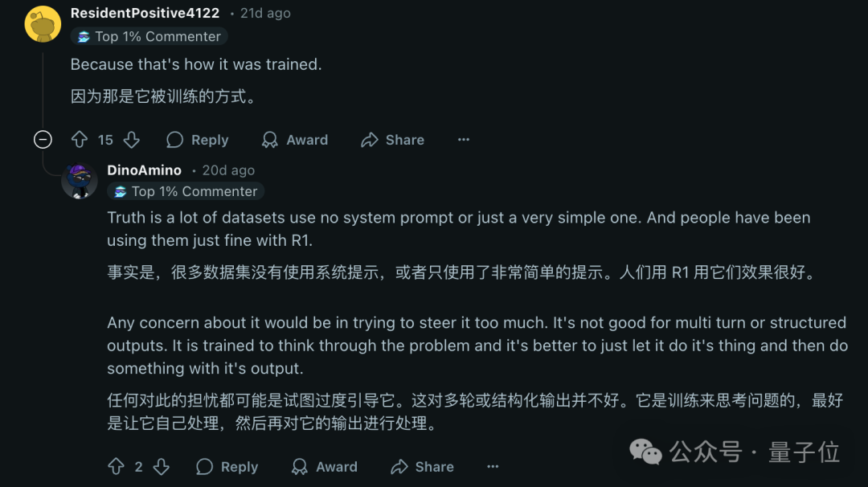Click DinoAmino's circular avatar thumbnail
868x487 pixels.
(x=80, y=181)
